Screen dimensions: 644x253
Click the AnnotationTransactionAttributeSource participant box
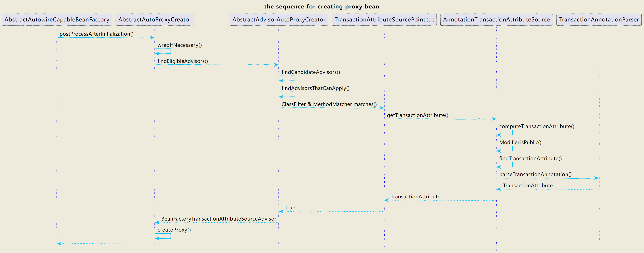coord(497,20)
